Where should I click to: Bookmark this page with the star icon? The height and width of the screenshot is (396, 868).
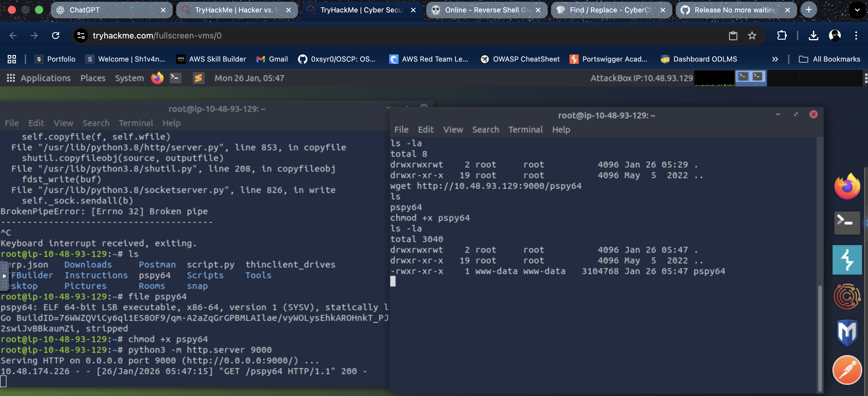click(x=752, y=36)
